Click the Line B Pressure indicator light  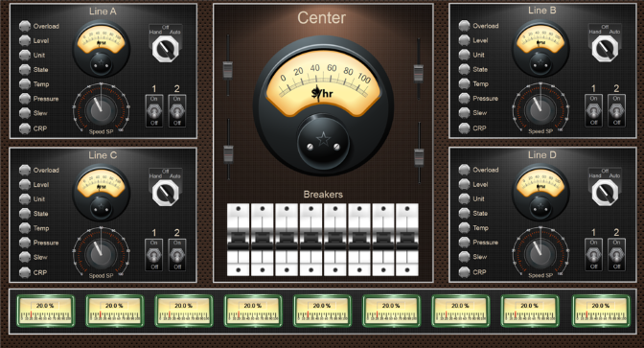pos(464,98)
